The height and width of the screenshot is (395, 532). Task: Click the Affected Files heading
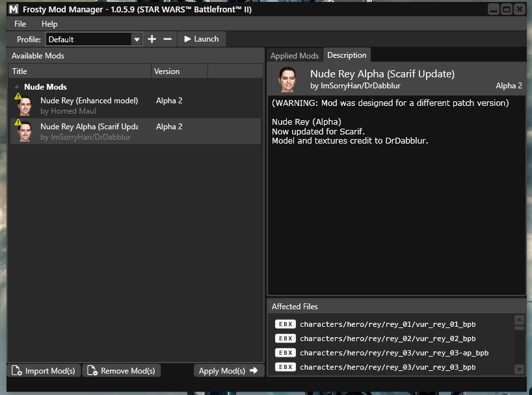click(295, 307)
